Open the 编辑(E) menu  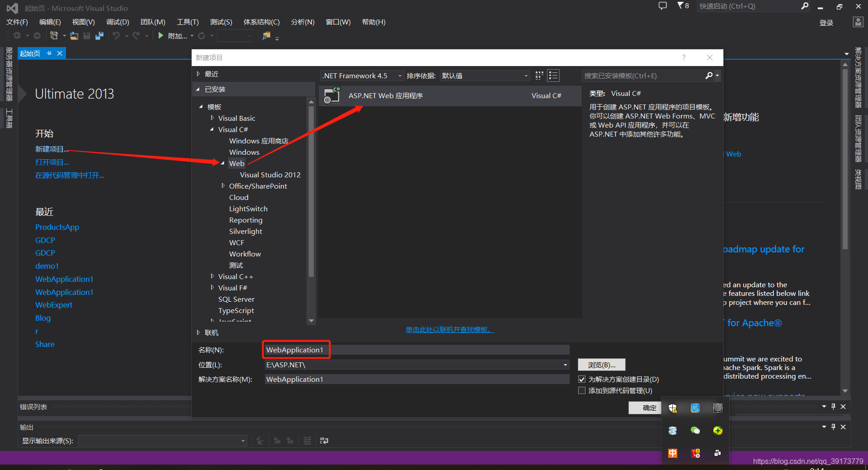click(x=50, y=22)
